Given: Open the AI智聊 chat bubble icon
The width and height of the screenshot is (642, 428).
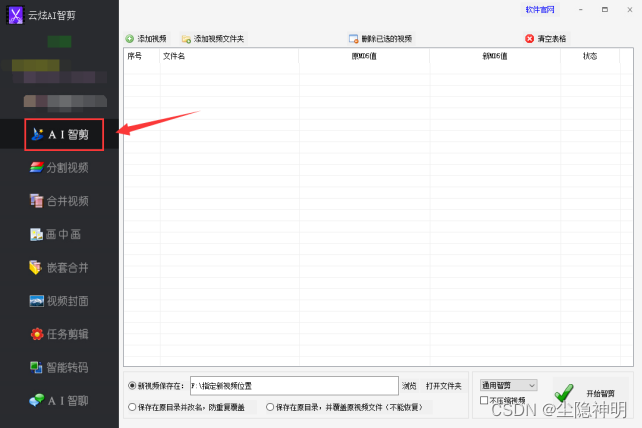Looking at the screenshot, I should (x=36, y=400).
